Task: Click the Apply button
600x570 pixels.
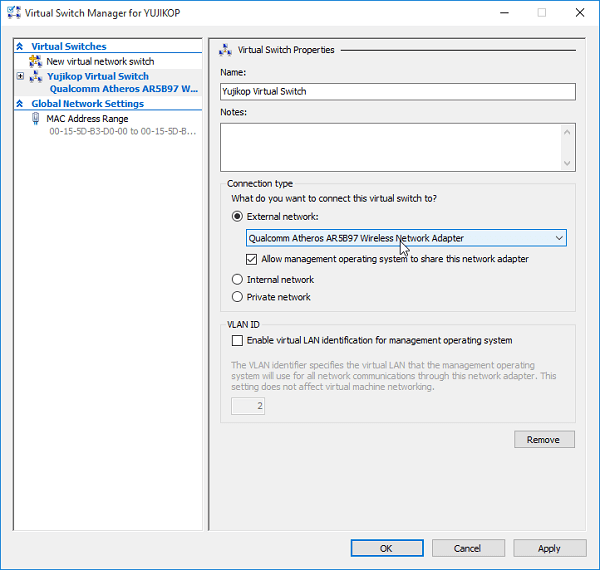Action: (549, 548)
